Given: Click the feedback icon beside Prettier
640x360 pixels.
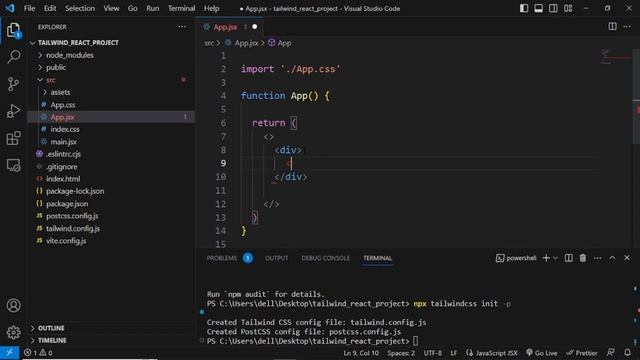Looking at the screenshot, I should (611, 352).
